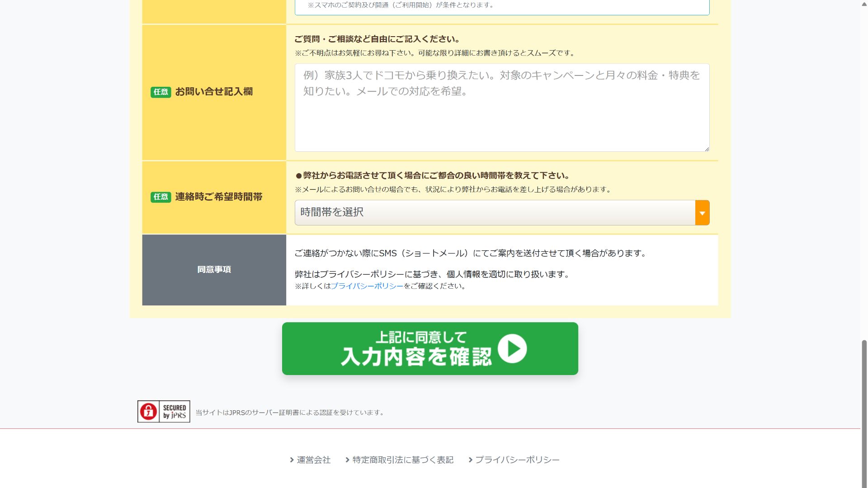Open プライバシーポリシー link in consent section
868x488 pixels.
[x=367, y=286]
